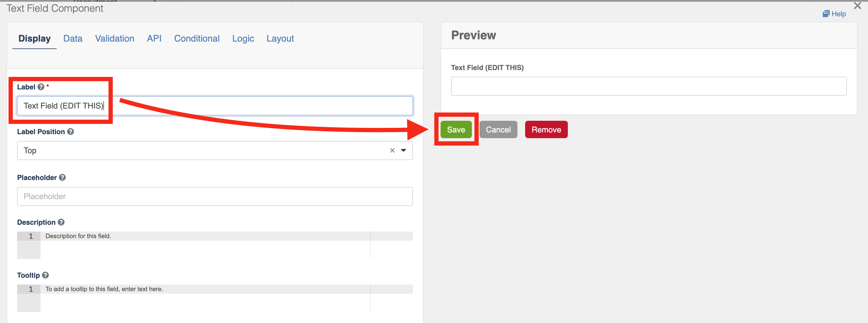Close the Text Field Component dialog

point(857,6)
